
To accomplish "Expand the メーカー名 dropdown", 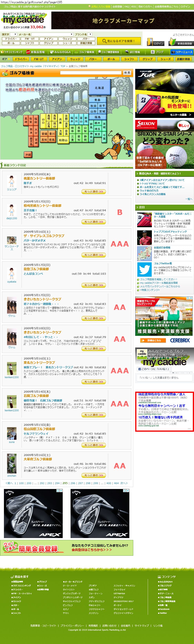I will (x=52, y=34).
